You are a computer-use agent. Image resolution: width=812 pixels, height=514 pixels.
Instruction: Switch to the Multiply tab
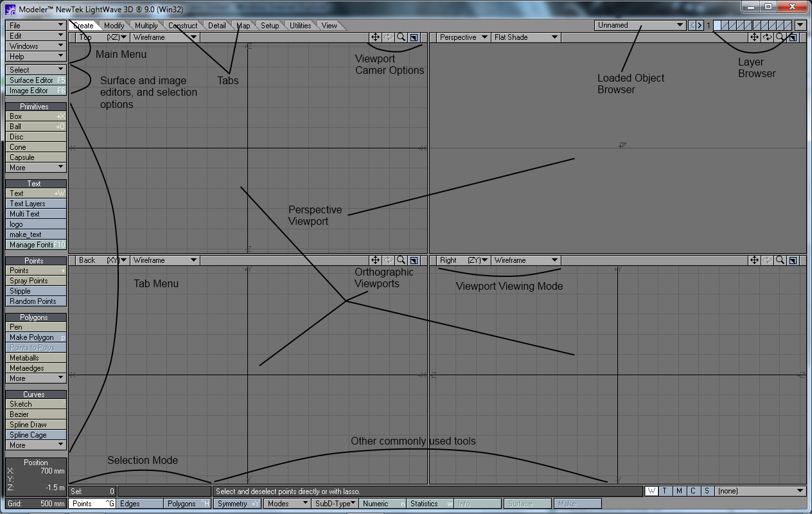pyautogui.click(x=146, y=26)
